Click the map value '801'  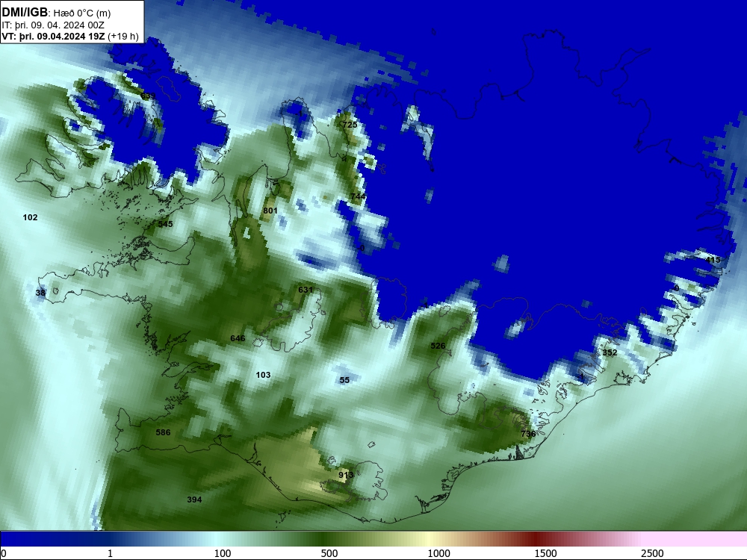pos(270,211)
